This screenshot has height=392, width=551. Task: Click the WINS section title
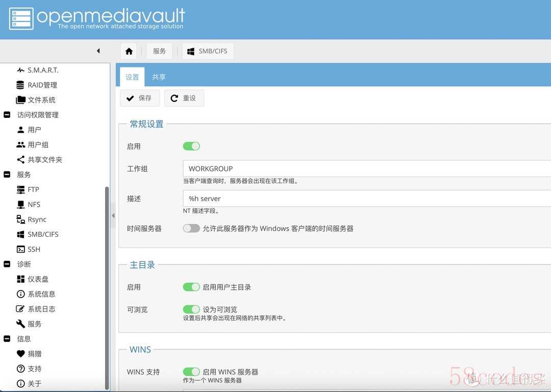click(x=140, y=350)
